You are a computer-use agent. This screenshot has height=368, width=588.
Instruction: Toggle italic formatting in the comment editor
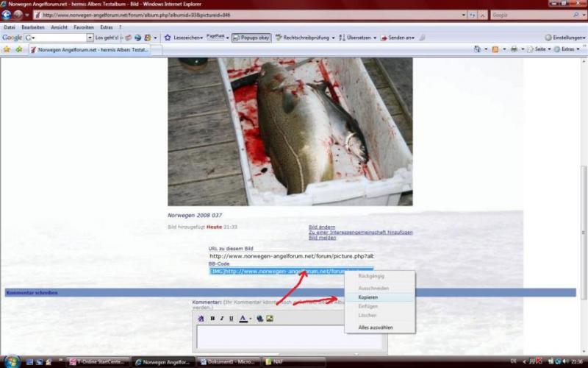coord(222,319)
